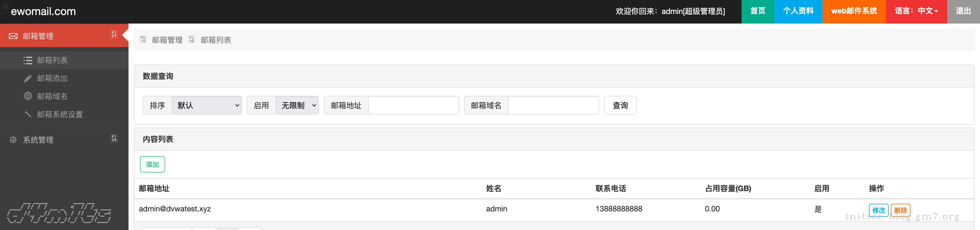
Task: Click the gear icon beside 系统管理
Action: (x=13, y=140)
